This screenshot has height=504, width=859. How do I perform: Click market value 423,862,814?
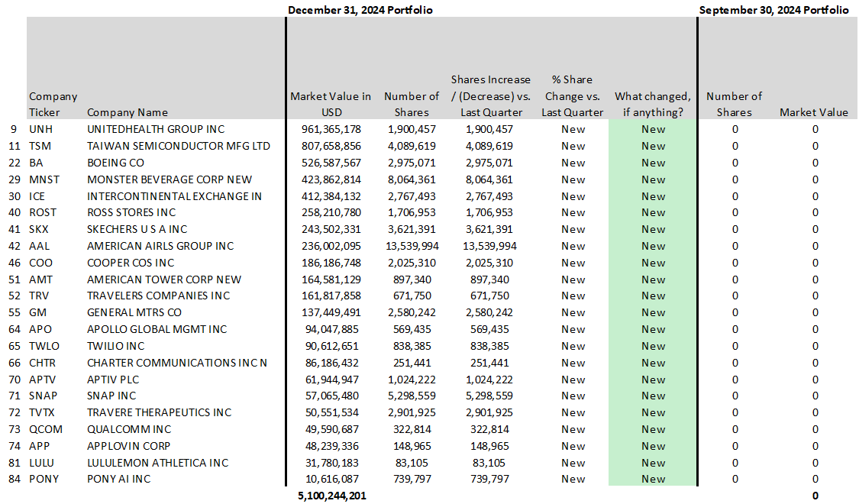pos(331,179)
